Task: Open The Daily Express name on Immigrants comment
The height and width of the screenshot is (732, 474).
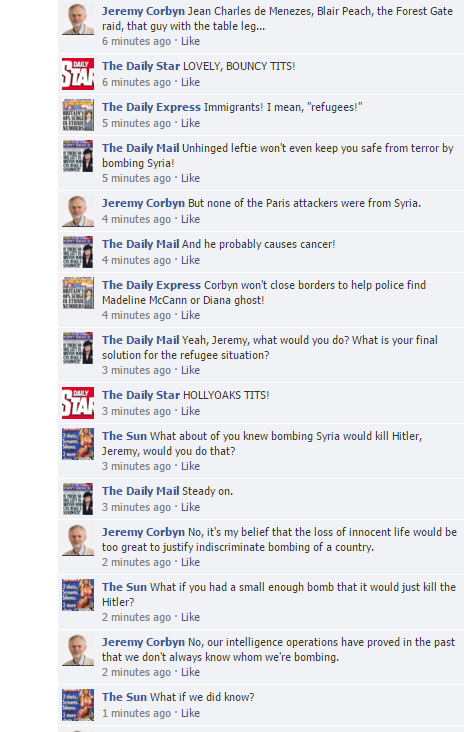Action: coord(151,107)
